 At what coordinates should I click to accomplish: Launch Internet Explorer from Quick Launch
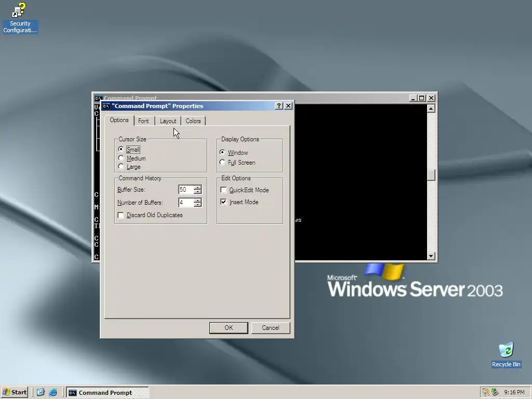(53, 393)
